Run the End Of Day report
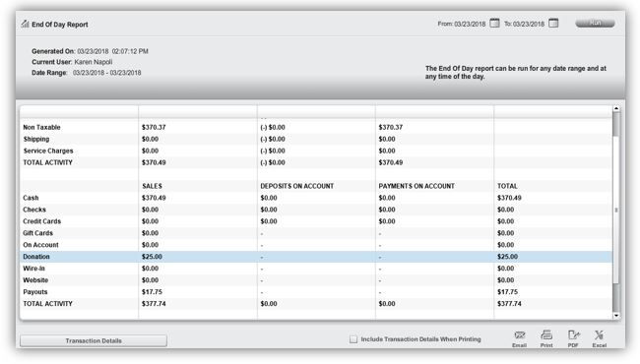640x364 pixels. (x=595, y=24)
